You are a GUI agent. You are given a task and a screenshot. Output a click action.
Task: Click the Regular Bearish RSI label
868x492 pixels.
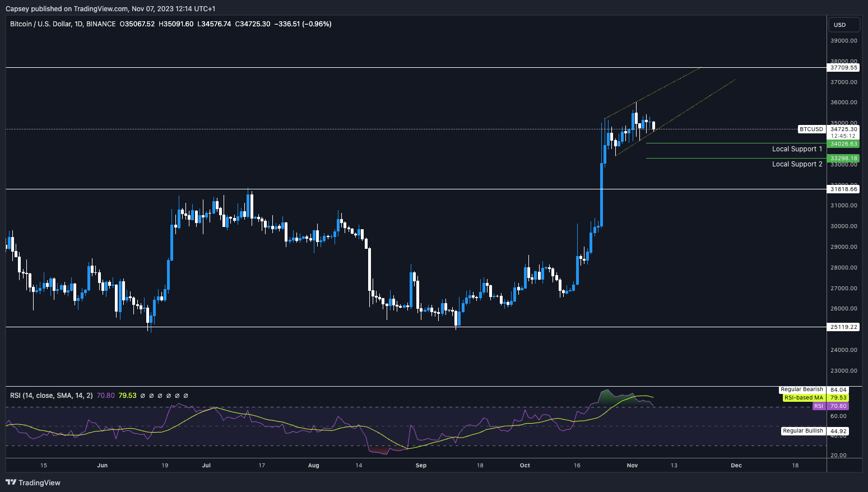point(802,389)
